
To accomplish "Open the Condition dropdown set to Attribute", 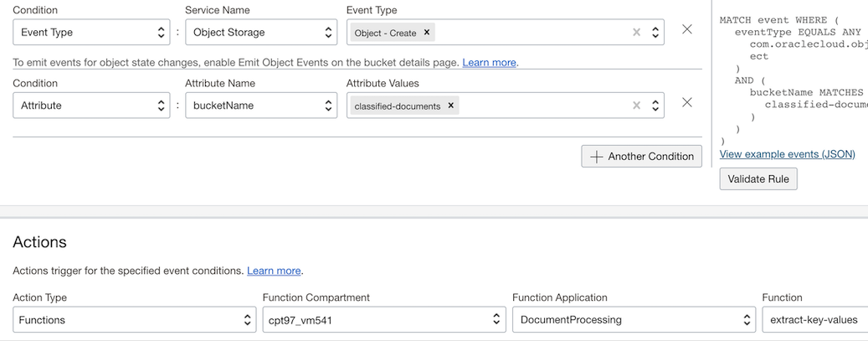I will click(91, 106).
